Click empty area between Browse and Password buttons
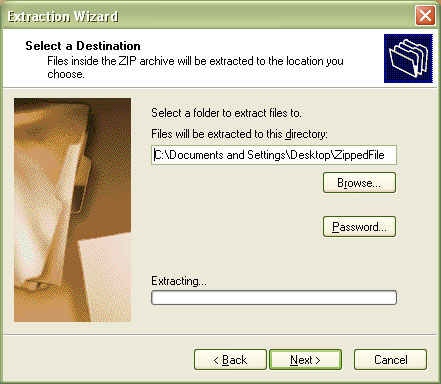Viewport: 441px width, 384px height. pos(359,205)
